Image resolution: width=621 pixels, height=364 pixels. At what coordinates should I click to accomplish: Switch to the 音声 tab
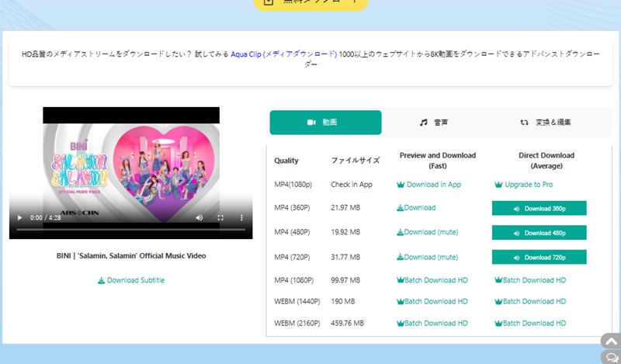coord(434,123)
